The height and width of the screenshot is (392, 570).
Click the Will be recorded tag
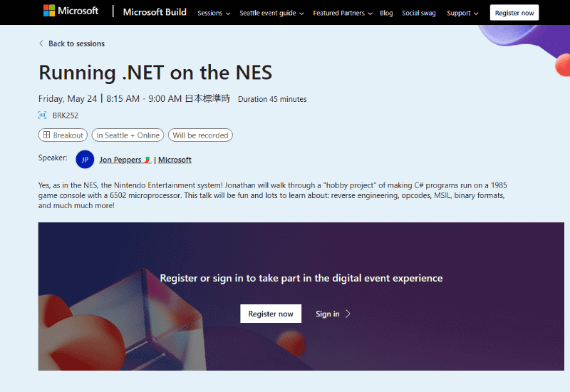click(200, 135)
